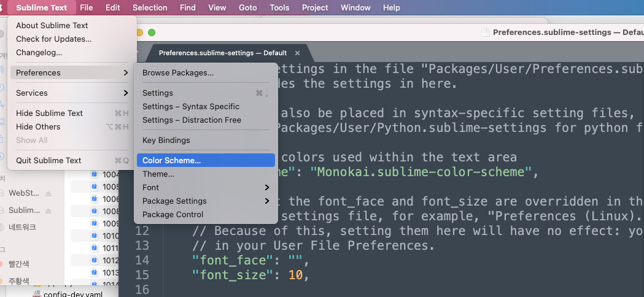This screenshot has width=644, height=297.
Task: Click the file icon of row 1005
Action: pos(95,187)
